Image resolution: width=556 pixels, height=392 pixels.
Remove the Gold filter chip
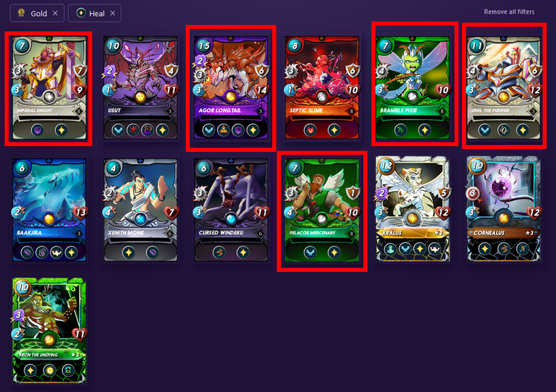click(55, 14)
